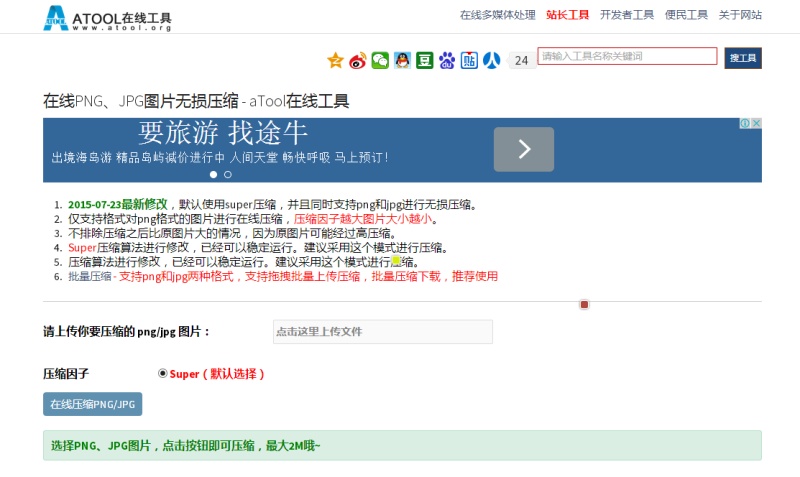This screenshot has height=477, width=800.
Task: Add to favorites with the star icon
Action: (x=335, y=60)
